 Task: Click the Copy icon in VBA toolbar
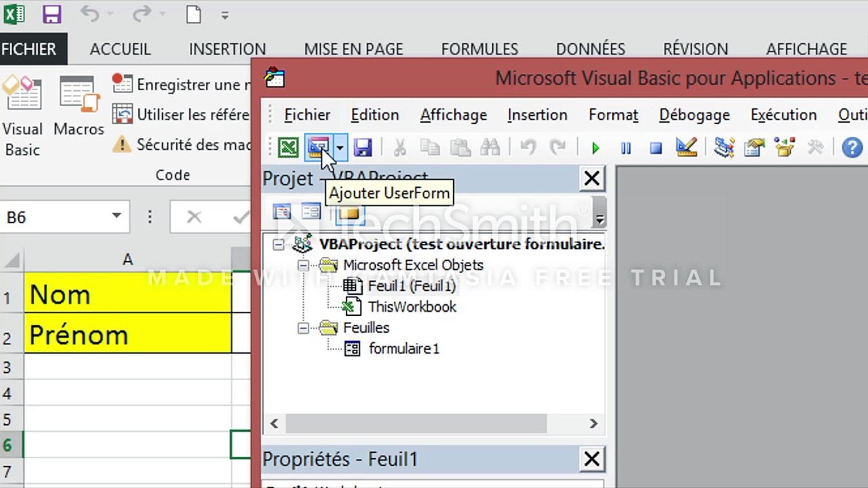[x=430, y=147]
